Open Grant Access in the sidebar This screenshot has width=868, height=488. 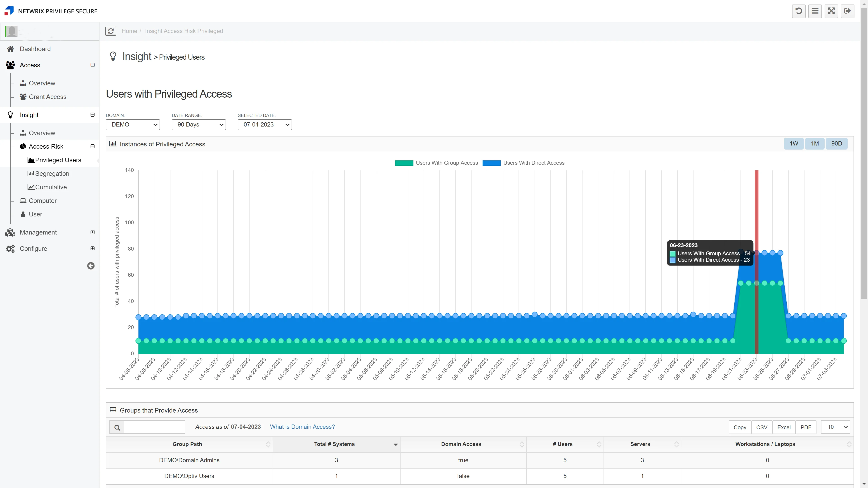point(47,97)
